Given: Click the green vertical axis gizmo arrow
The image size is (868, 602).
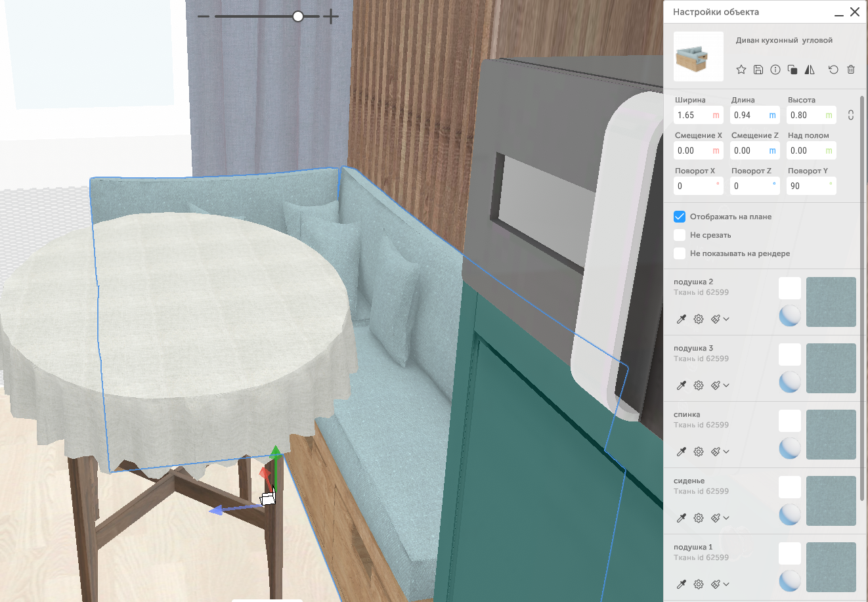Looking at the screenshot, I should 276,452.
